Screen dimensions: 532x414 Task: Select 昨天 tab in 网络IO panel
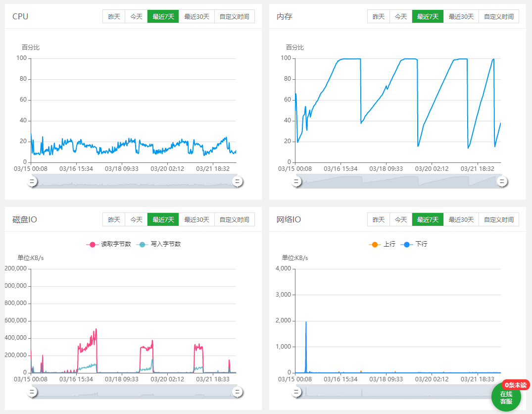click(x=379, y=220)
